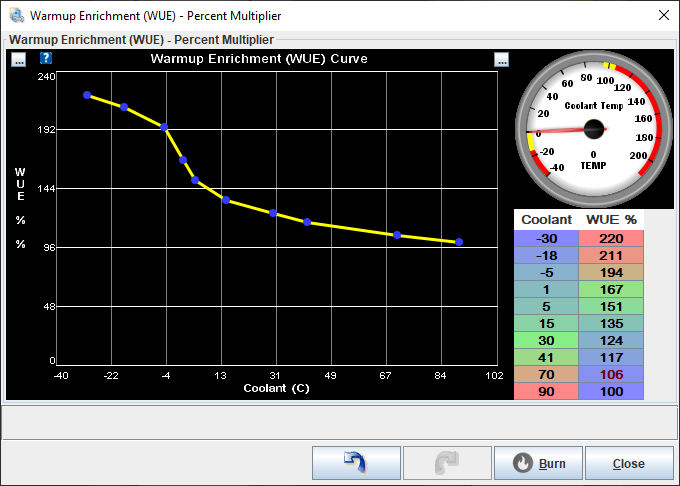Select WUE % cell 100
Viewport: 680px width, 486px height.
point(611,391)
